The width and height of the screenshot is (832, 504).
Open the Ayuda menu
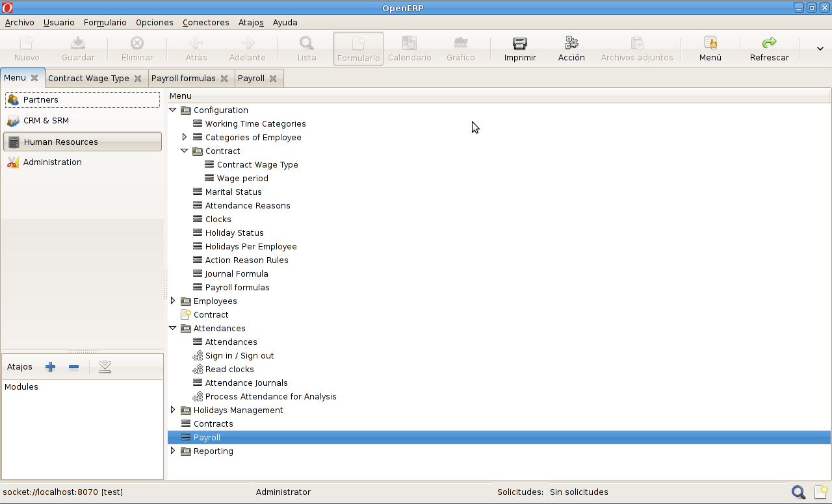(x=285, y=22)
